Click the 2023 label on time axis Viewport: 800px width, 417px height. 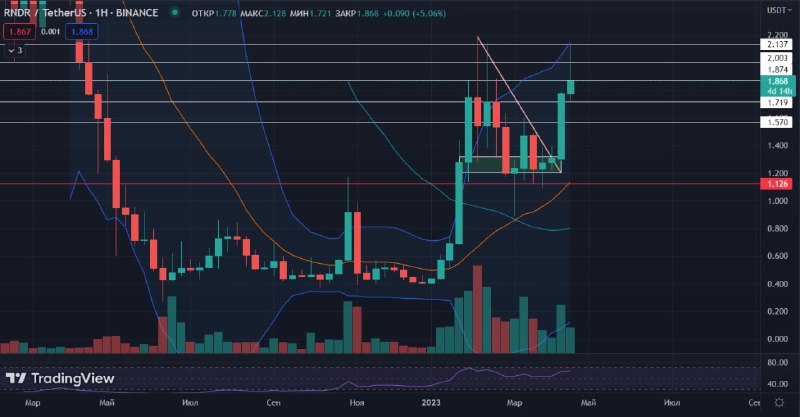tap(431, 403)
